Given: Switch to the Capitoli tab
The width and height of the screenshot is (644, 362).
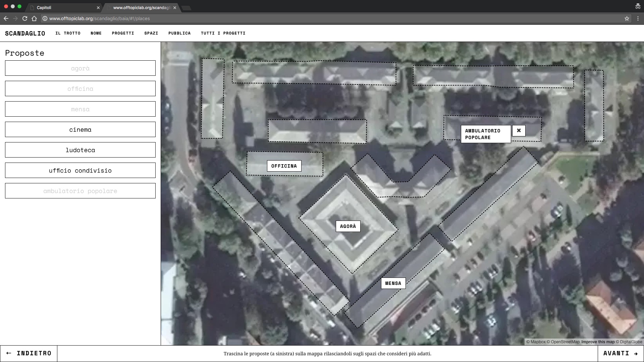Looking at the screenshot, I should tap(64, 7).
